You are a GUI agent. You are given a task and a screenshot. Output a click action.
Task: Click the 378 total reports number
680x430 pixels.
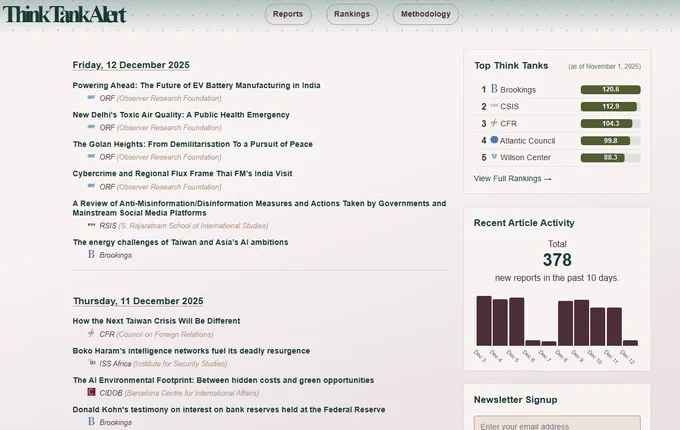click(557, 260)
